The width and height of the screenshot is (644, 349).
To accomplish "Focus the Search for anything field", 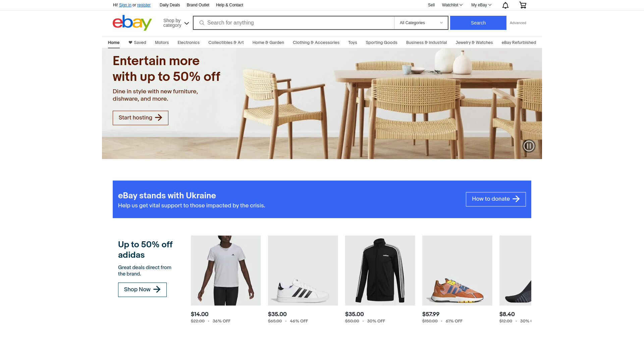I will coord(293,23).
